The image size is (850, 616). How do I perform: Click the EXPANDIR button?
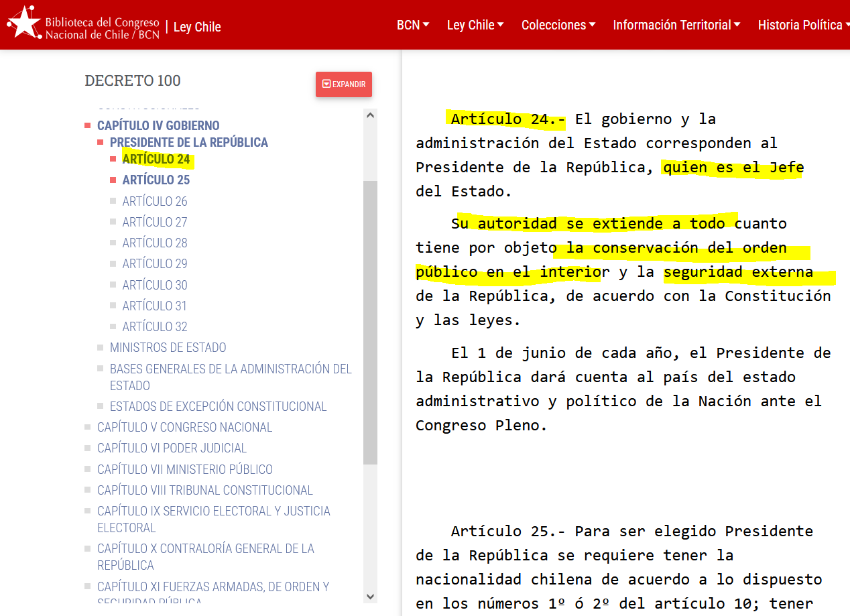(344, 84)
